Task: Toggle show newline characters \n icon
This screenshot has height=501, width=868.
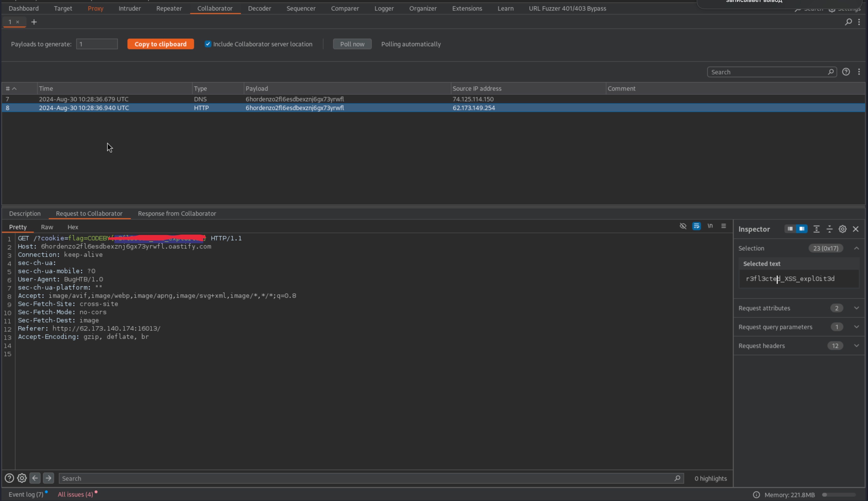Action: [710, 226]
